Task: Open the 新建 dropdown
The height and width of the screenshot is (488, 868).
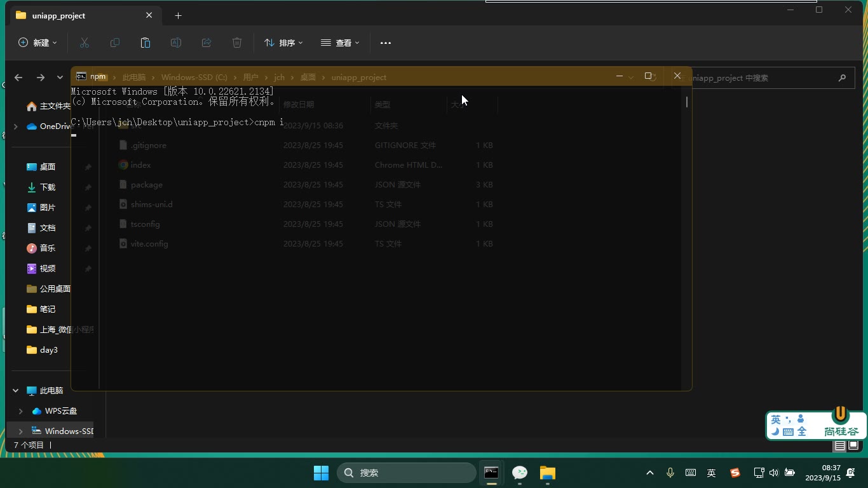Action: point(38,43)
